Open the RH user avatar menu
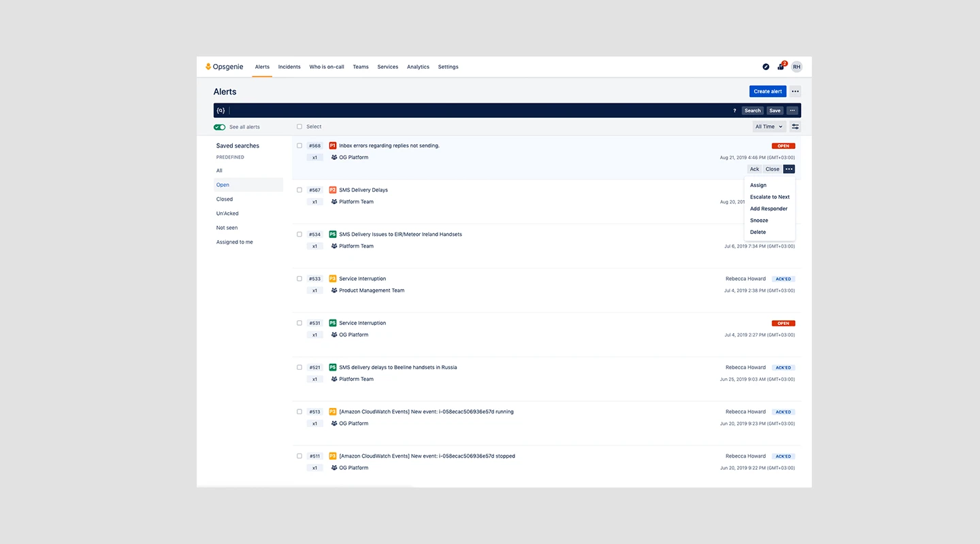 pyautogui.click(x=796, y=67)
